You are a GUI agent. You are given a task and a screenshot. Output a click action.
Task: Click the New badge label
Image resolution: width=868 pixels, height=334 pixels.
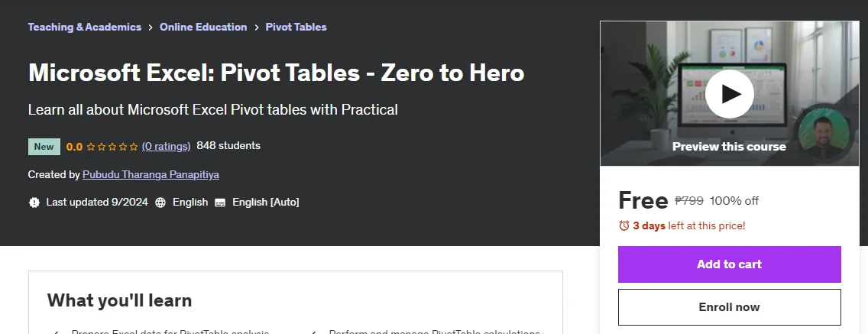tap(44, 147)
